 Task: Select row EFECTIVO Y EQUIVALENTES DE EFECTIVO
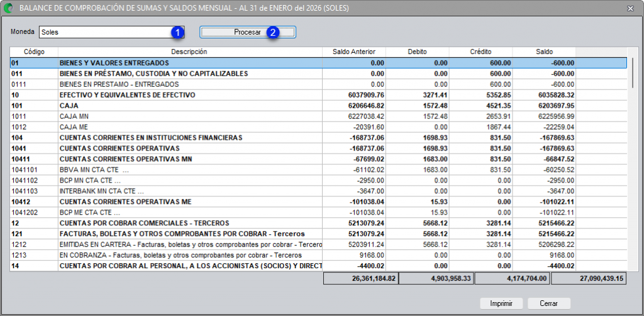(x=318, y=95)
